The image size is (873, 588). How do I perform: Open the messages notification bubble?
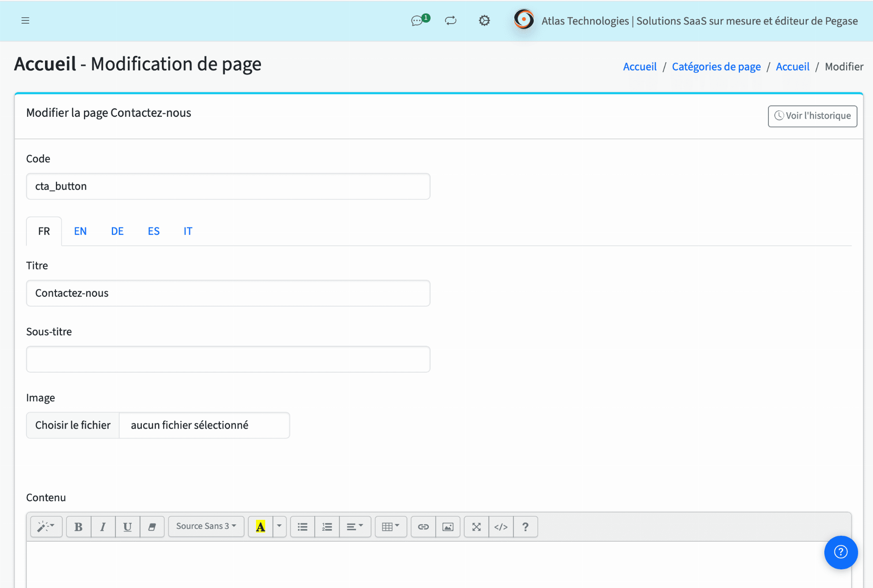(x=417, y=20)
